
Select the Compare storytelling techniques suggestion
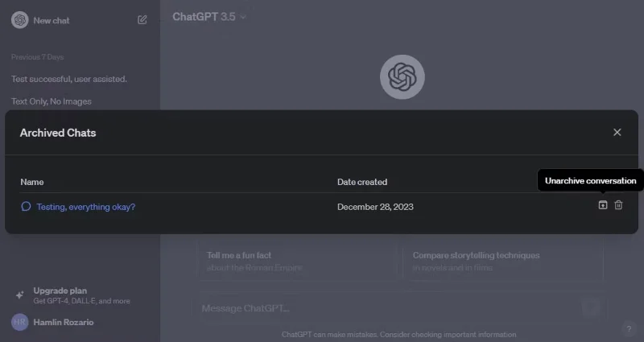(x=503, y=261)
